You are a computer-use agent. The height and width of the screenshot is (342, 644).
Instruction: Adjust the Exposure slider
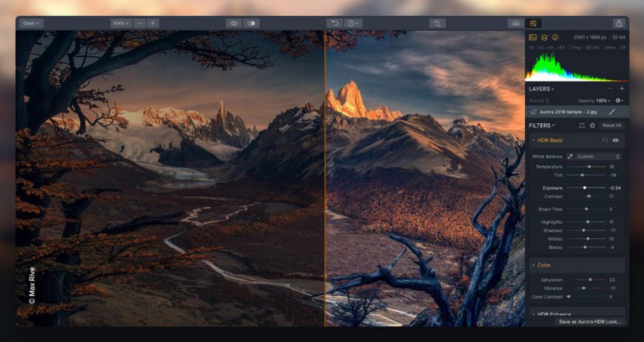pyautogui.click(x=585, y=187)
